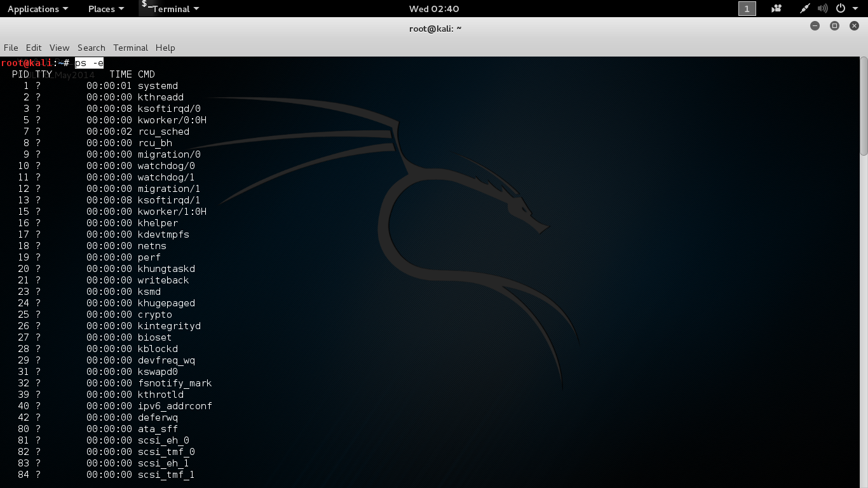Click the 'khugepaged' process name

click(x=166, y=303)
